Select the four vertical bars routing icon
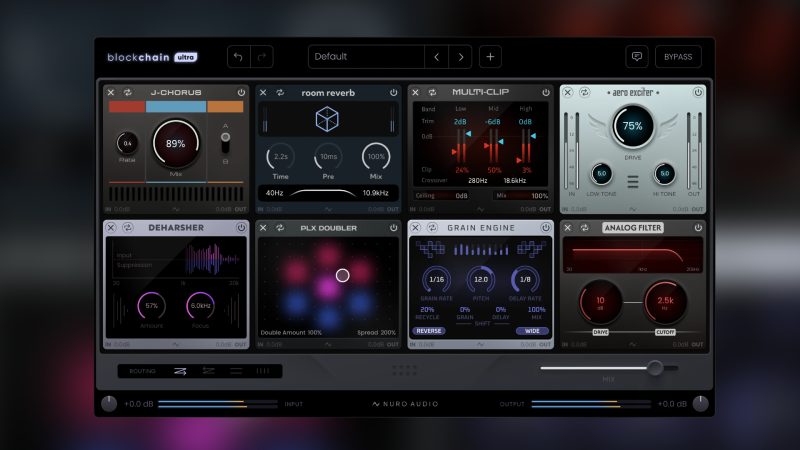The width and height of the screenshot is (800, 450). point(263,371)
